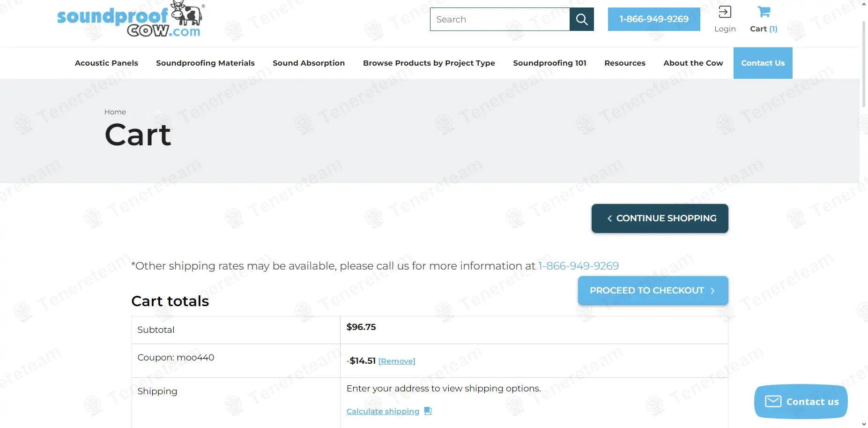Select the Cart totals heading
This screenshot has width=868, height=428.
point(170,301)
